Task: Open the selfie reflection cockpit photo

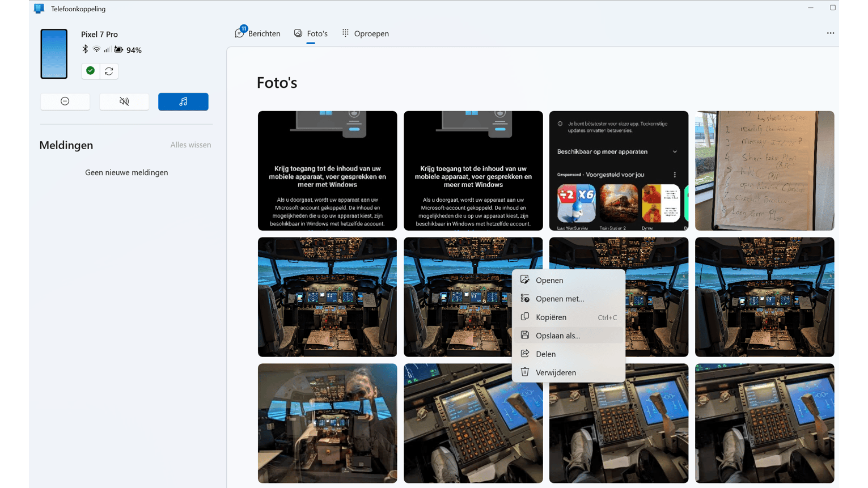Action: pos(327,423)
